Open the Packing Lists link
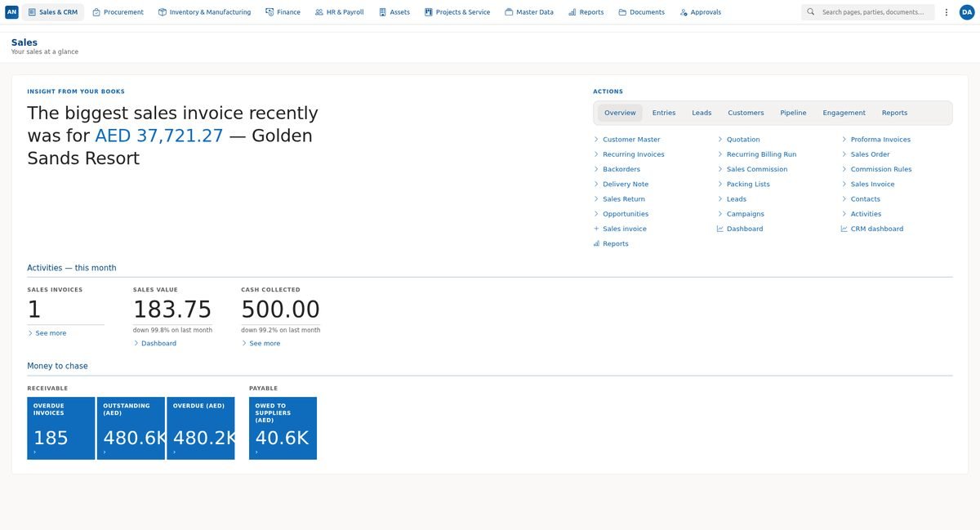Image resolution: width=980 pixels, height=530 pixels. coord(748,184)
